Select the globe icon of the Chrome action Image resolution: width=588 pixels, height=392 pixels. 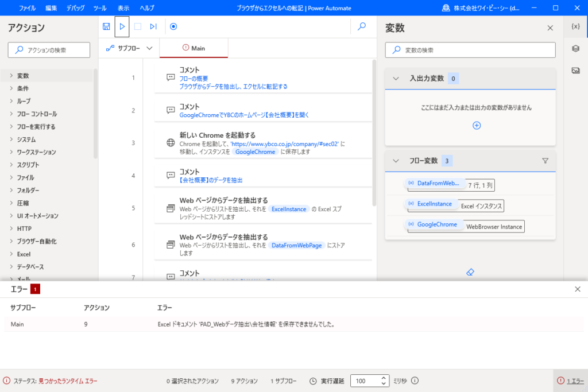pos(171,143)
